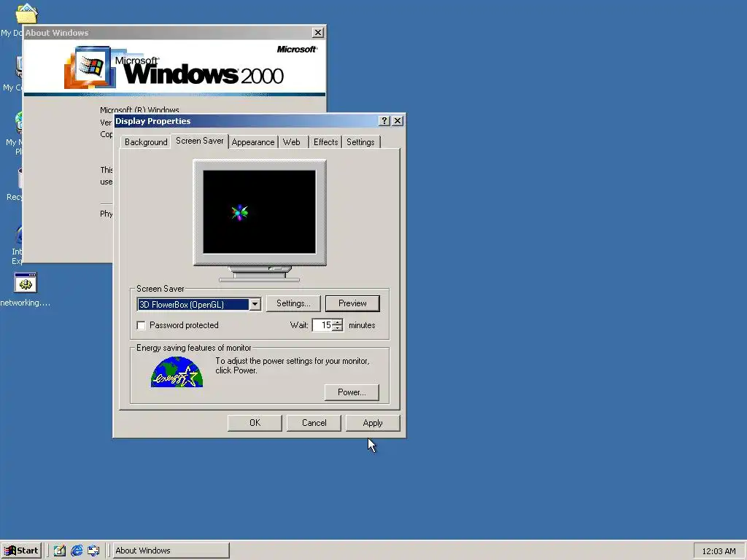Viewport: 747px width, 560px height.
Task: Click the Wait minutes input field
Action: (322, 325)
